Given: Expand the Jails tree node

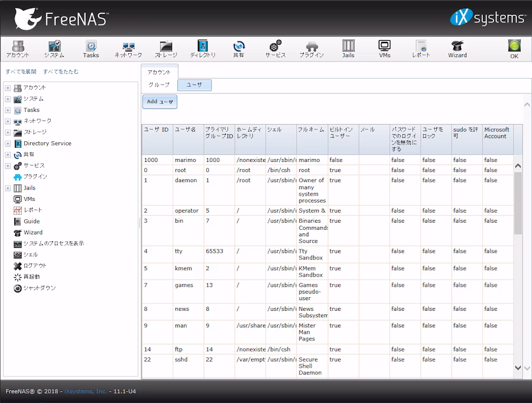Looking at the screenshot, I should tap(8, 188).
